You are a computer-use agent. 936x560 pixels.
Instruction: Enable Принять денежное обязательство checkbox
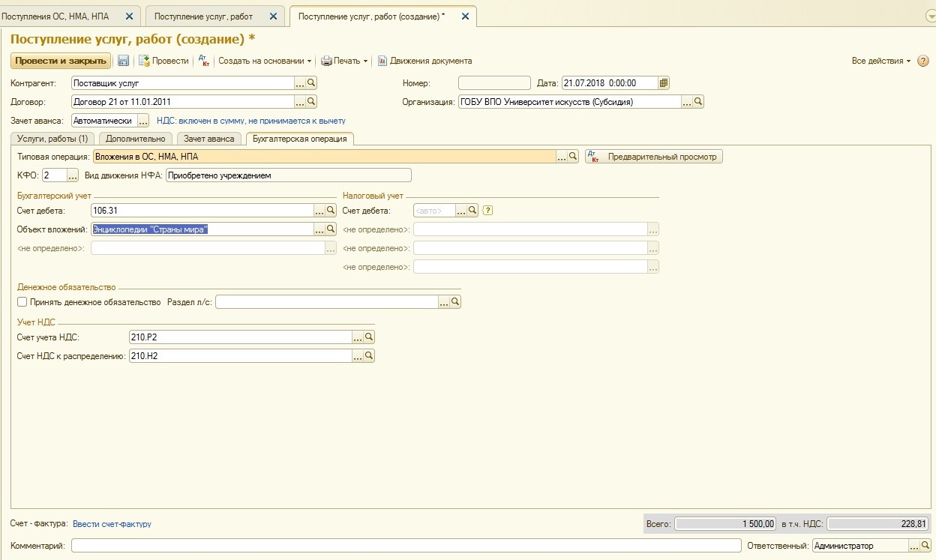[x=22, y=302]
